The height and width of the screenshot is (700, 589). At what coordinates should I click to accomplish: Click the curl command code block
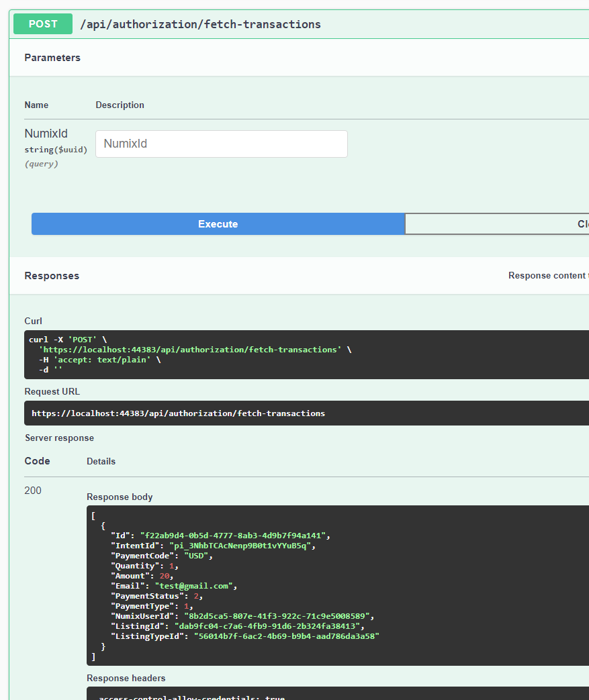click(x=306, y=354)
